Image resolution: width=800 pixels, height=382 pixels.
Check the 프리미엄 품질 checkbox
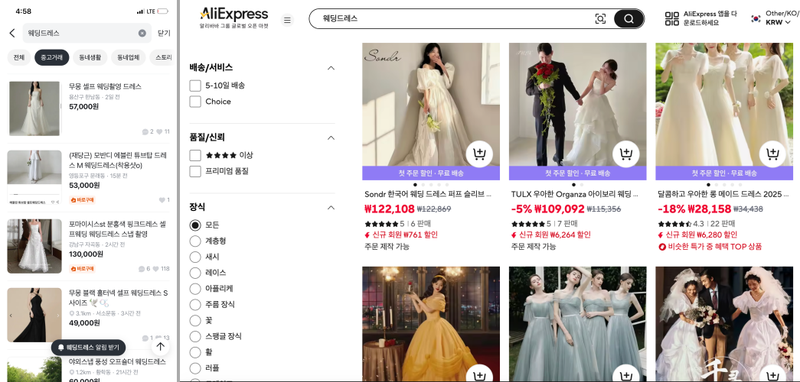tap(195, 171)
